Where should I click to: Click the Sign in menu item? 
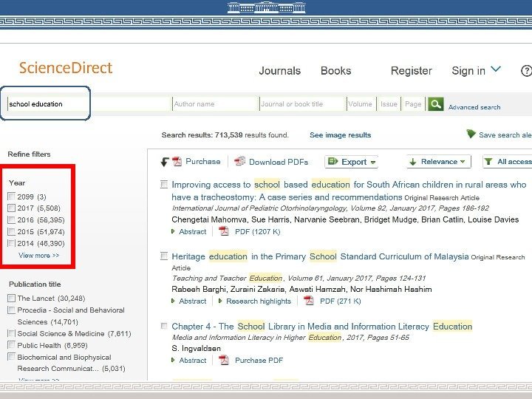coord(468,71)
